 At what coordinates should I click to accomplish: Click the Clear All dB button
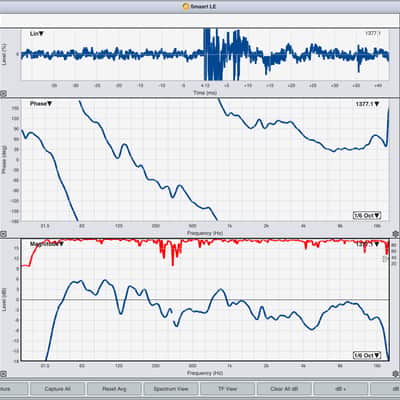click(x=284, y=389)
